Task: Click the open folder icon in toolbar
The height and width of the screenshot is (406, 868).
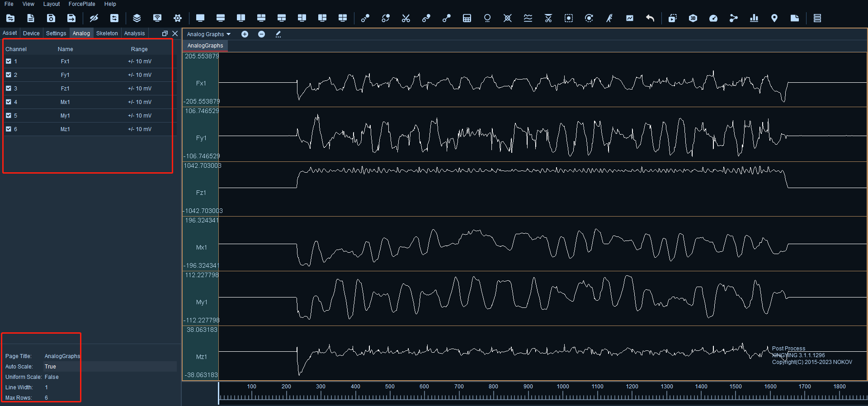Action: (x=10, y=18)
